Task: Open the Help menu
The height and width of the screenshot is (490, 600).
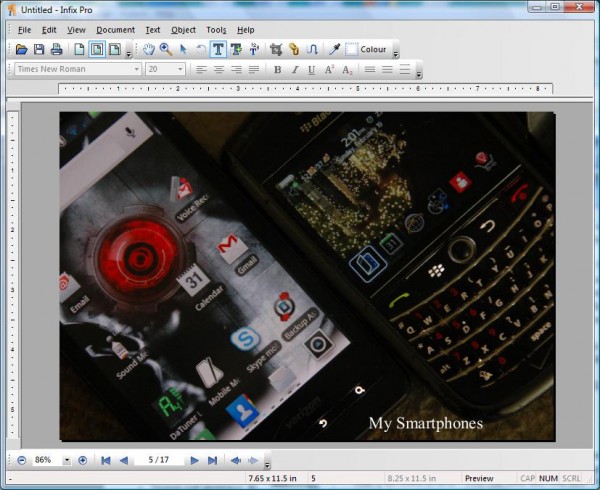Action: 246,30
